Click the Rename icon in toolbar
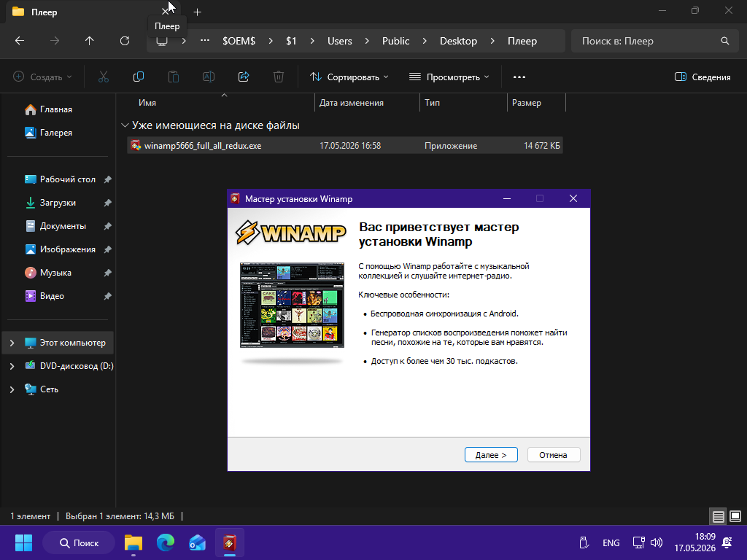This screenshot has width=747, height=560. [209, 77]
